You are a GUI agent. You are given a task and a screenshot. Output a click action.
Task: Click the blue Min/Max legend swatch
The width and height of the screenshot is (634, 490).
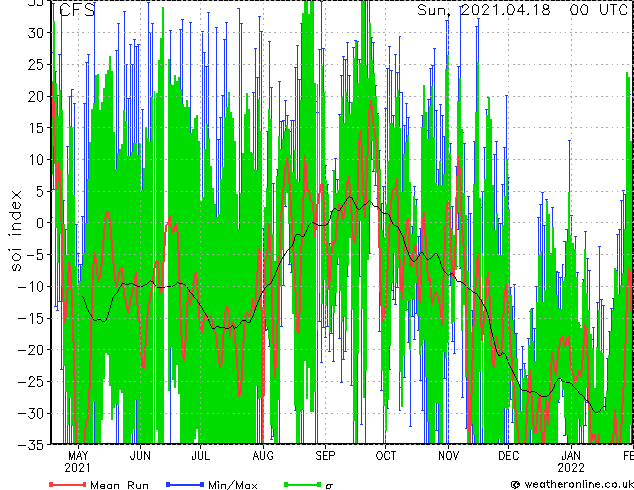[x=184, y=484]
